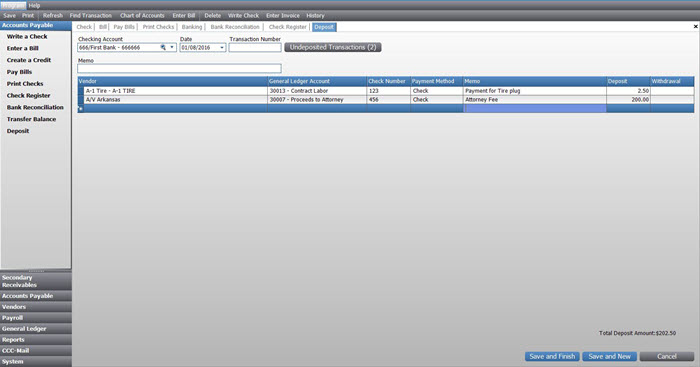Select Transfer Balance in the sidebar
This screenshot has height=367, width=700.
[x=31, y=119]
